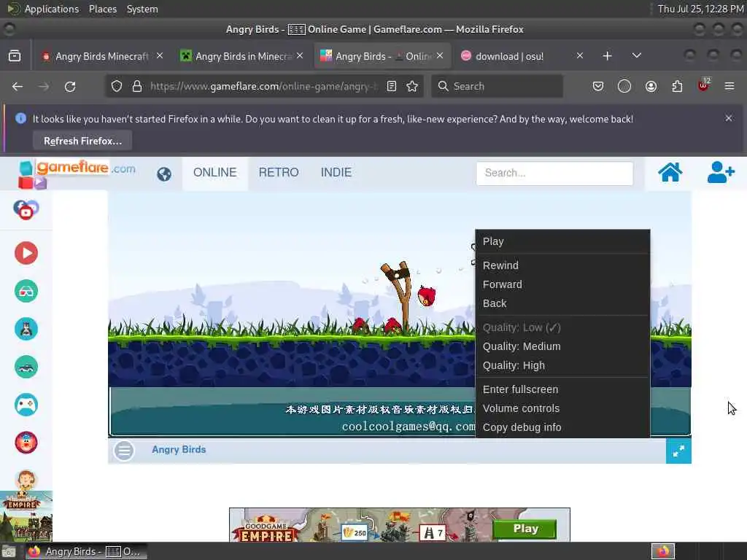Open the RETRO games category
Viewport: 747px width, 560px height.
(x=279, y=172)
